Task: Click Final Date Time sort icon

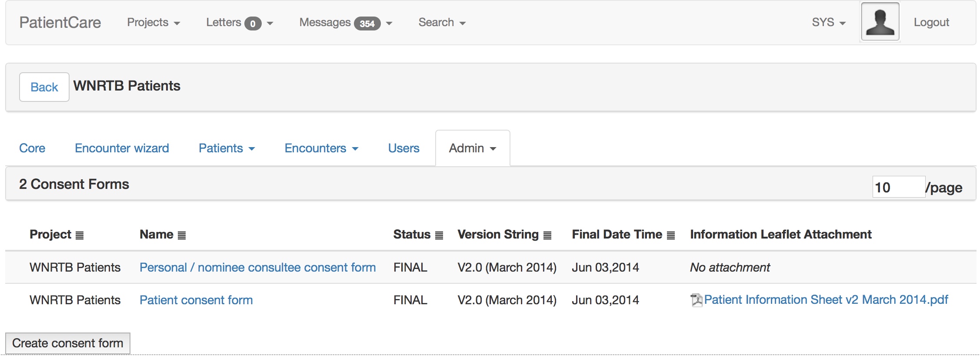Action: 671,235
